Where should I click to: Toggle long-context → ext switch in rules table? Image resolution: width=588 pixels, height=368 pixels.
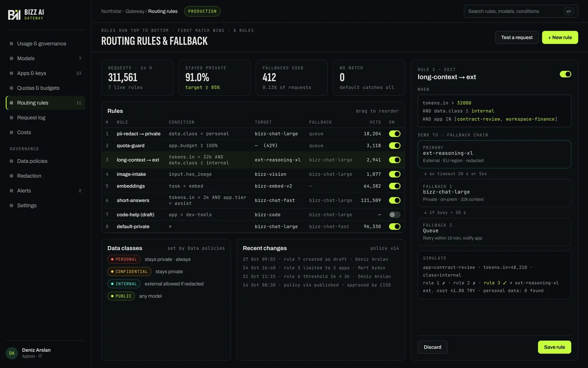394,160
